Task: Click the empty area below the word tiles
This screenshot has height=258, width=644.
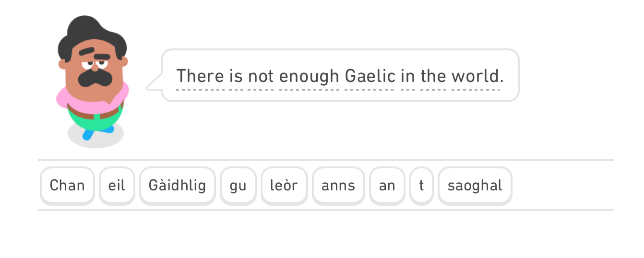Action: pos(322,235)
